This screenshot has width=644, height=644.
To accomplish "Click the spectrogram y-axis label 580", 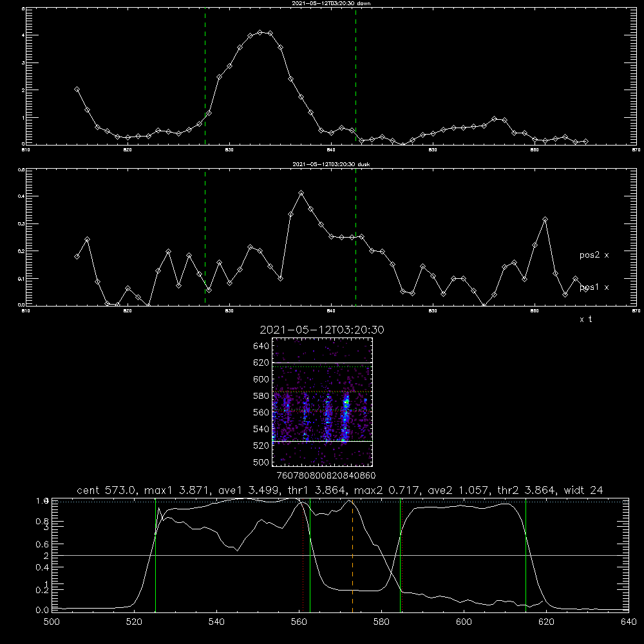I will pos(261,396).
